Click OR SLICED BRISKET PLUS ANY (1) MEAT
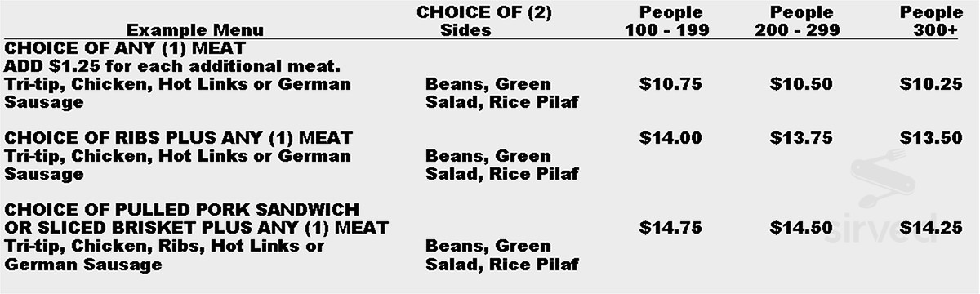Viewport: 980px width, 294px height. point(196,228)
